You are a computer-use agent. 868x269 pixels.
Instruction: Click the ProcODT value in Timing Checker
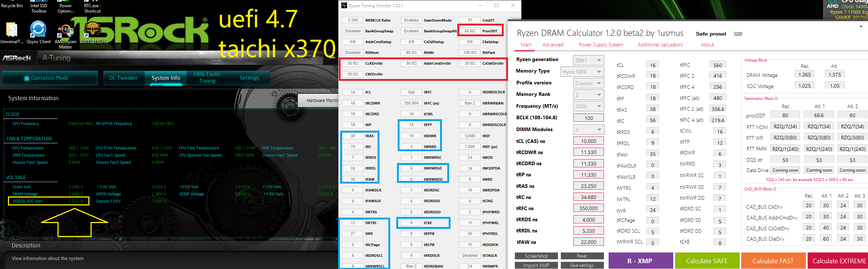(x=470, y=31)
